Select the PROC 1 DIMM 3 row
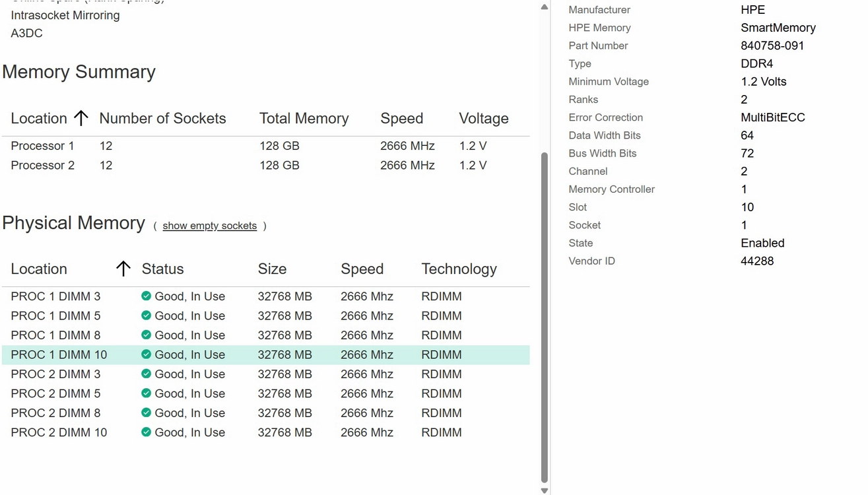Image resolution: width=868 pixels, height=495 pixels. click(x=265, y=296)
